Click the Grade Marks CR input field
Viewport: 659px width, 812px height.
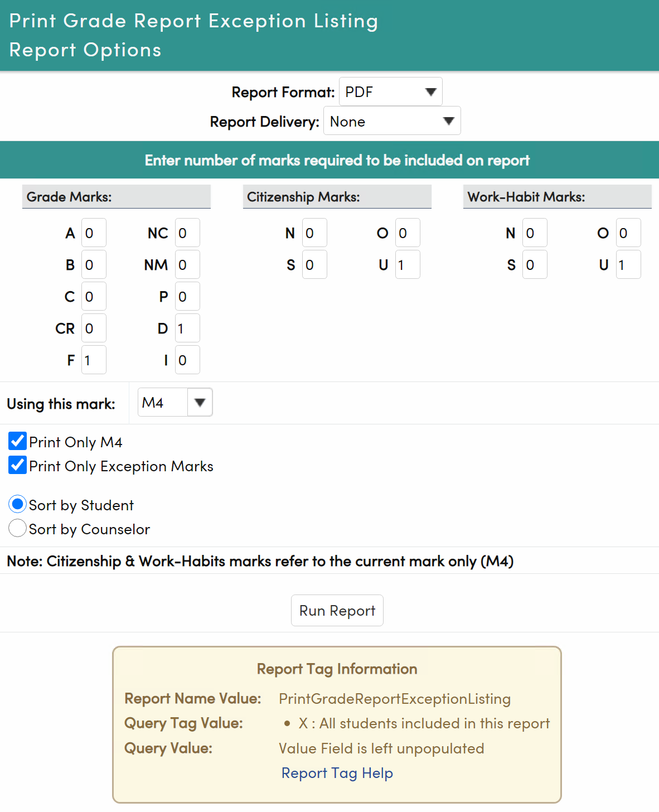click(94, 328)
